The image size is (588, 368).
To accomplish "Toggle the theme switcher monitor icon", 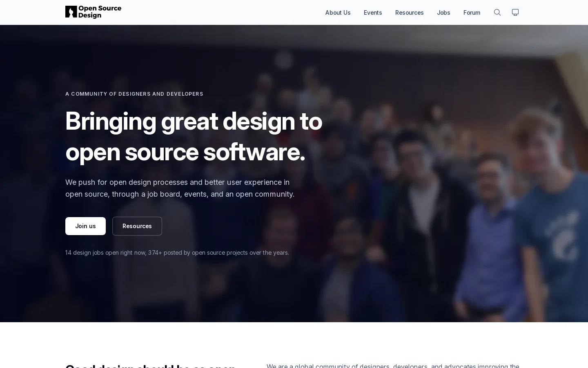I will (x=515, y=12).
